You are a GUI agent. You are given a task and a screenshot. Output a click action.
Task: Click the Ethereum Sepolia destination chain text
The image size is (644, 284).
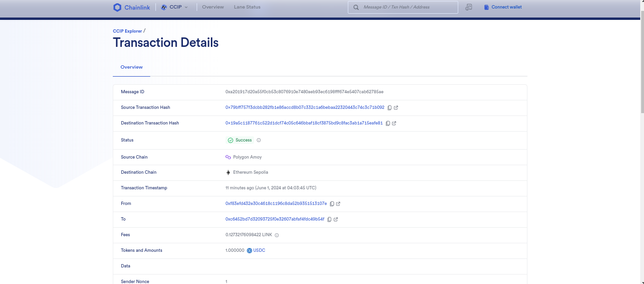251,172
